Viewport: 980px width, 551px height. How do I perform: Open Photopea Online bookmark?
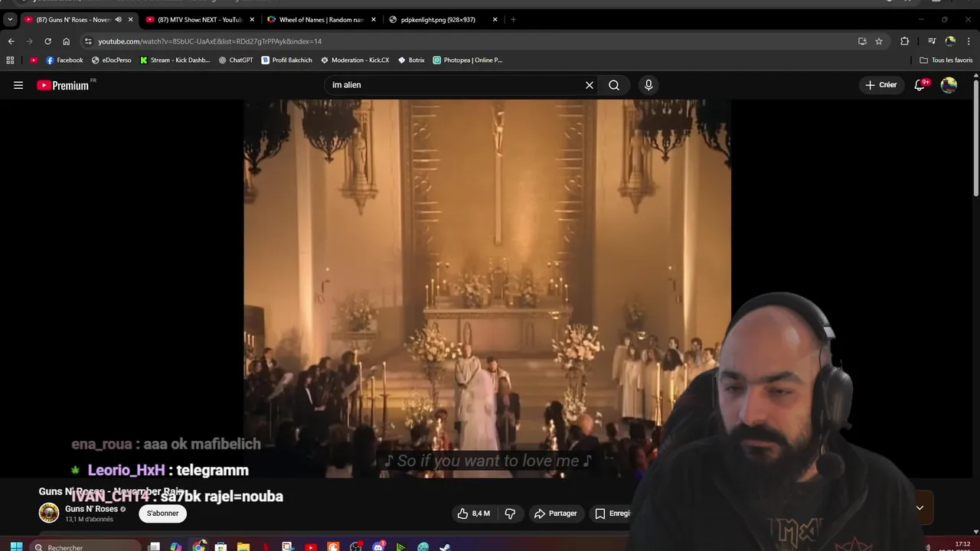pos(468,60)
